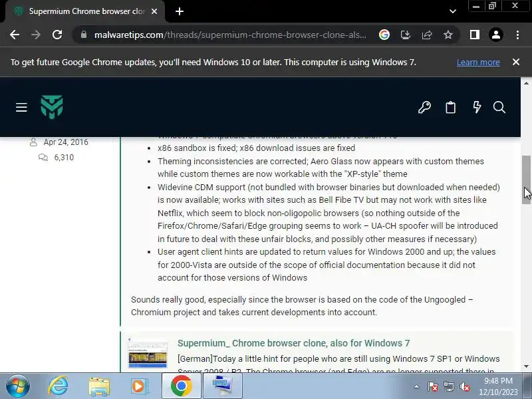Open the Action Center flag icon
The height and width of the screenshot is (399, 532).
pos(433,386)
